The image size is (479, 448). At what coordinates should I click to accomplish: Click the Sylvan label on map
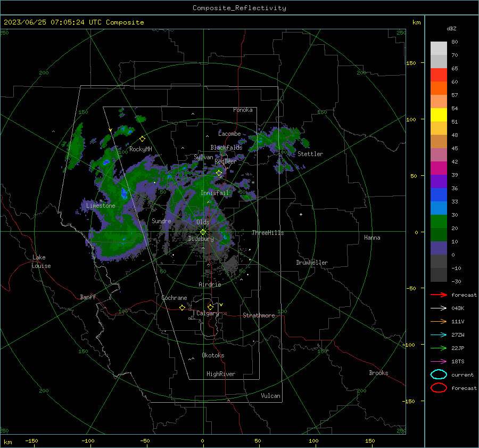[x=203, y=157]
